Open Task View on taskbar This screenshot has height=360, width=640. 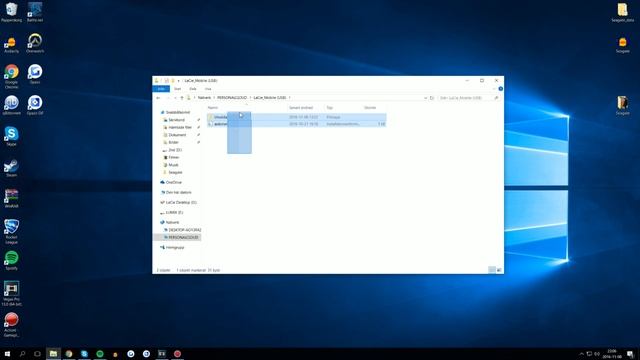[37, 354]
